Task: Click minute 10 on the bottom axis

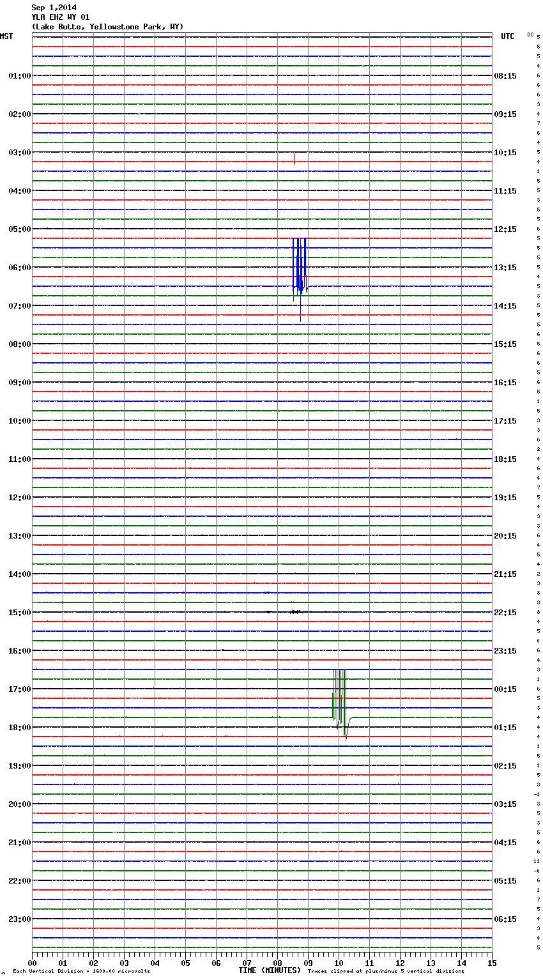Action: [x=339, y=963]
